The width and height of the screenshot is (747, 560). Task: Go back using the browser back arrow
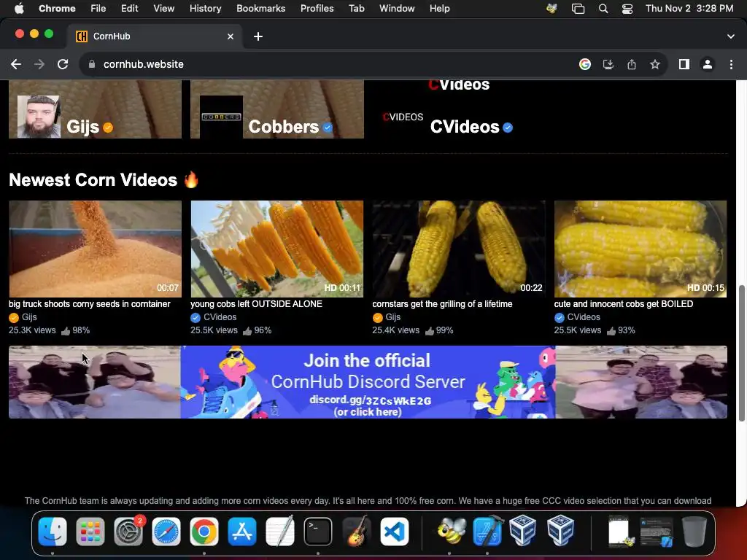click(16, 64)
